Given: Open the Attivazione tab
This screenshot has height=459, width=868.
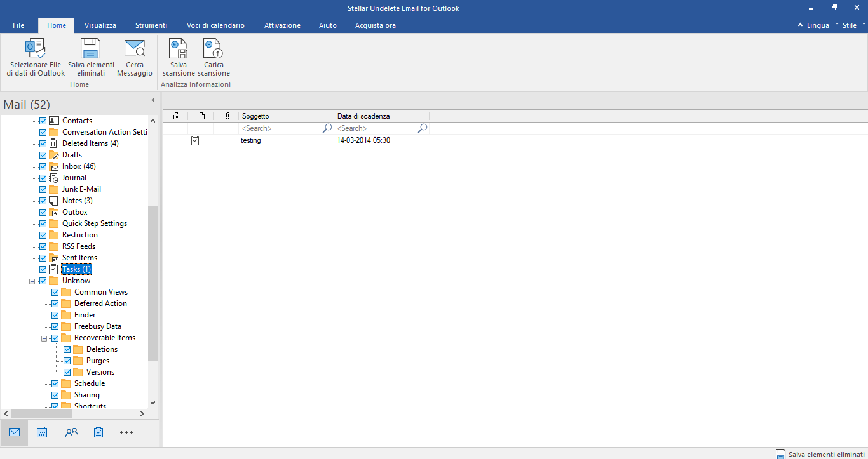Looking at the screenshot, I should coord(282,25).
